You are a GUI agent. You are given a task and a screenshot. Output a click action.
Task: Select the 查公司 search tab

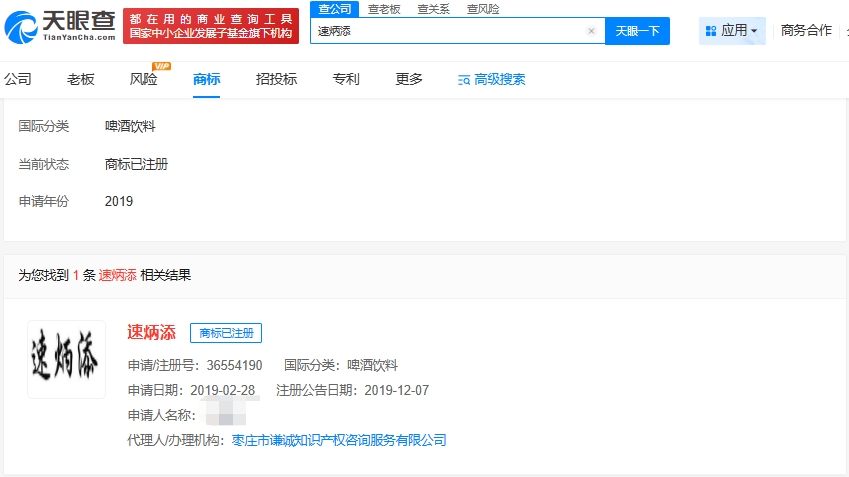click(x=334, y=9)
